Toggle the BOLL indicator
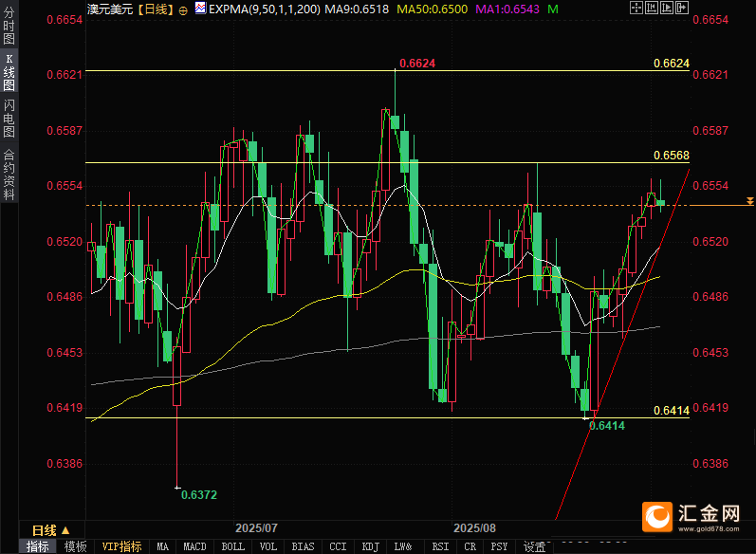This screenshot has height=554, width=756. (232, 546)
